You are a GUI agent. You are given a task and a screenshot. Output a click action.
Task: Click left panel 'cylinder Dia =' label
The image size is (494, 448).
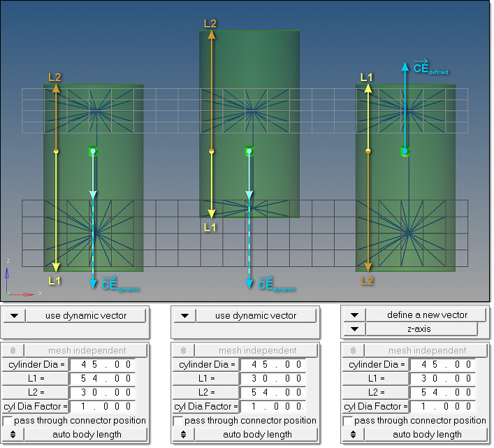tap(36, 365)
